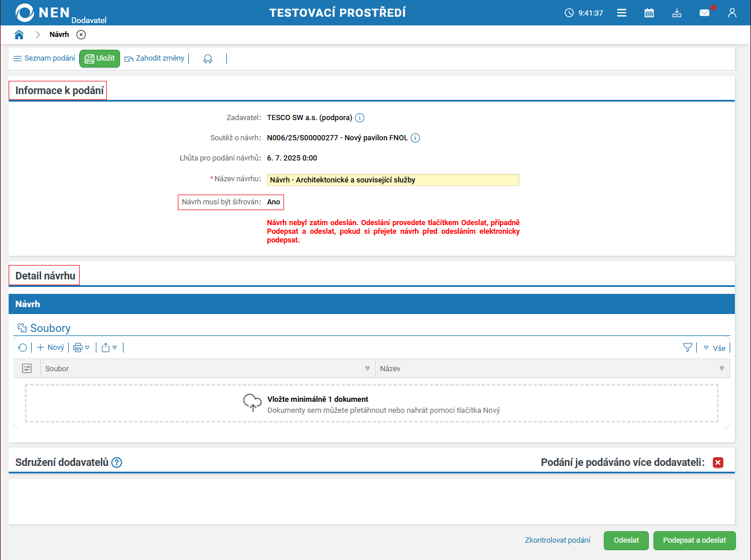Click the 'Ano' encryption value

[274, 202]
